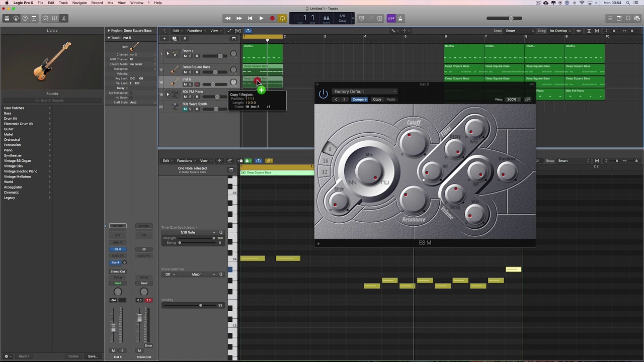Mute the Roots+ track

tap(185, 56)
